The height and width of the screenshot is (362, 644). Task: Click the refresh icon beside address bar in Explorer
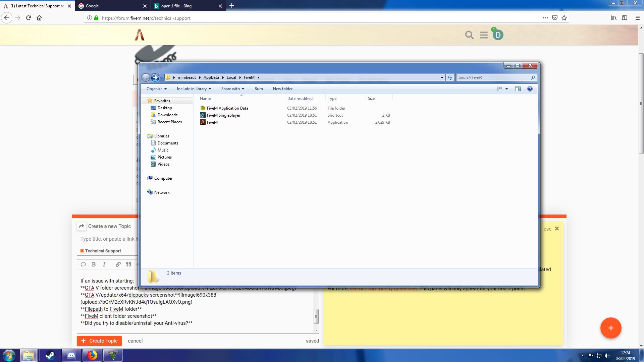click(x=450, y=77)
